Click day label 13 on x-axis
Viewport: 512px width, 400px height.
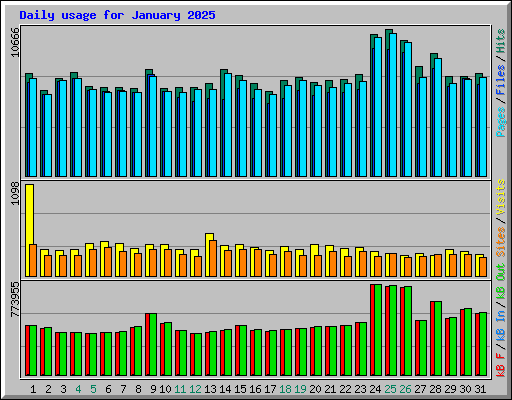click(x=210, y=389)
